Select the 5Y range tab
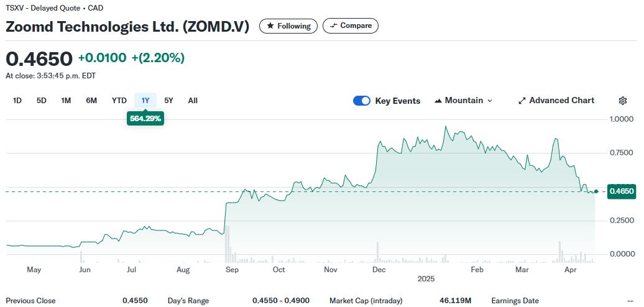Screen dimensions: 644x307 [x=169, y=101]
